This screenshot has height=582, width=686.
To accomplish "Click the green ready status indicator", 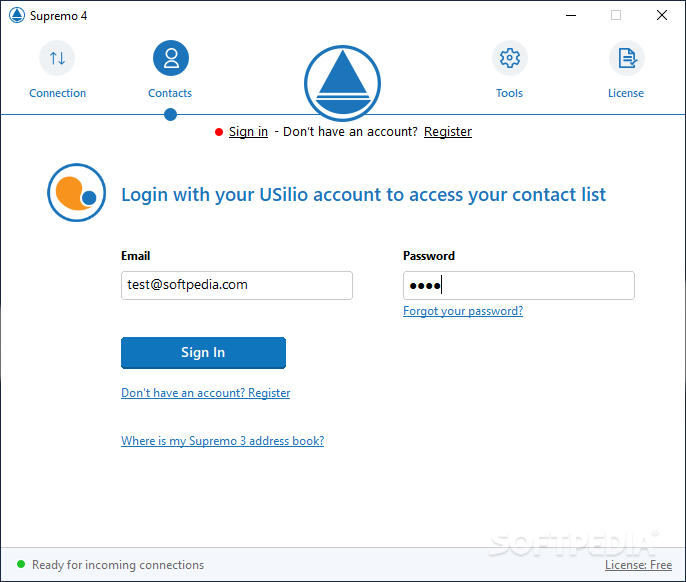I will [x=21, y=564].
